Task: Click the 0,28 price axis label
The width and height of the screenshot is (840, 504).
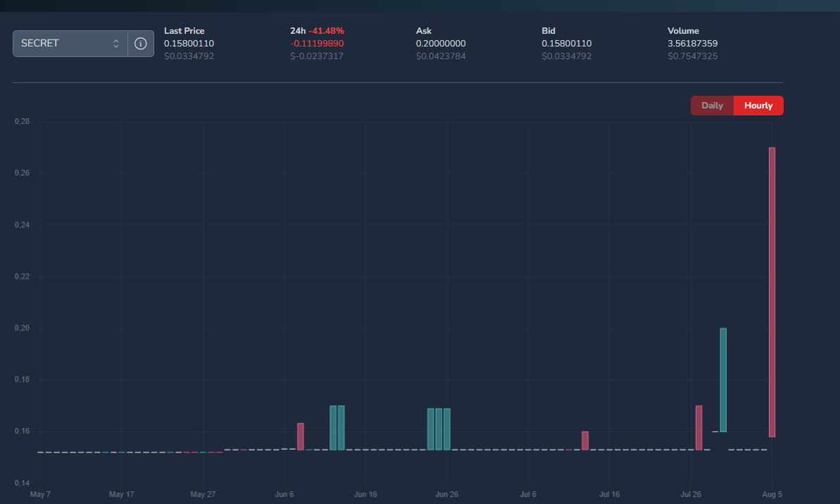Action: point(22,122)
